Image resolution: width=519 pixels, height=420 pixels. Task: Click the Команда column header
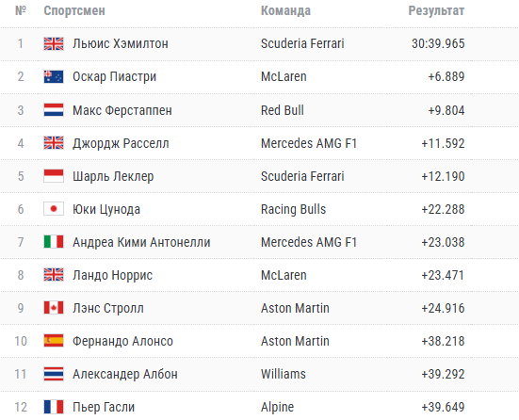point(285,11)
